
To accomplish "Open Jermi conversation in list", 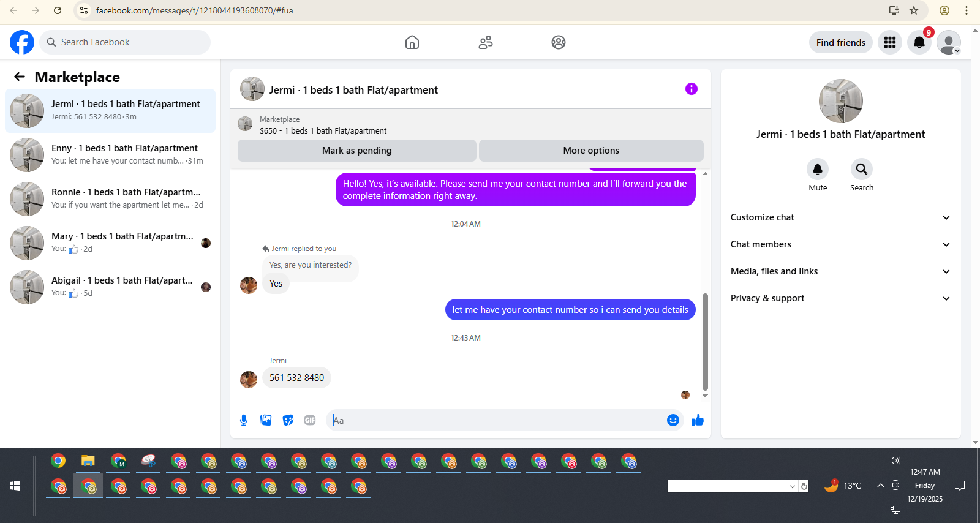I will 110,111.
